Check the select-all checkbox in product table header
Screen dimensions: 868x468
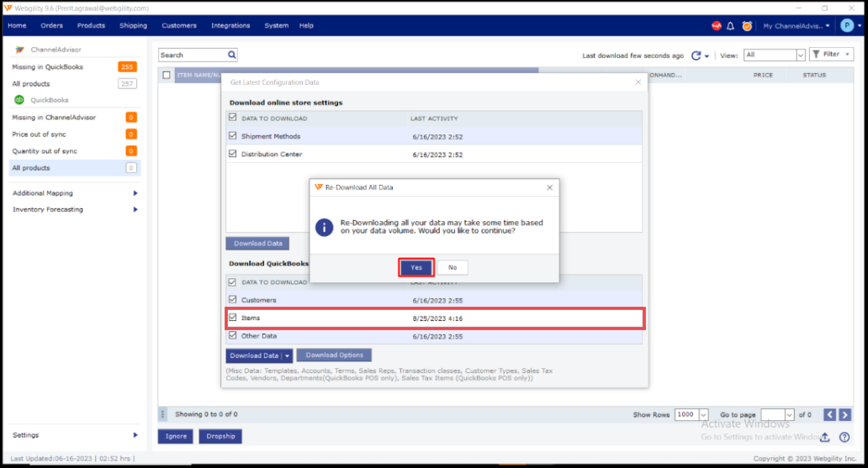click(x=167, y=75)
